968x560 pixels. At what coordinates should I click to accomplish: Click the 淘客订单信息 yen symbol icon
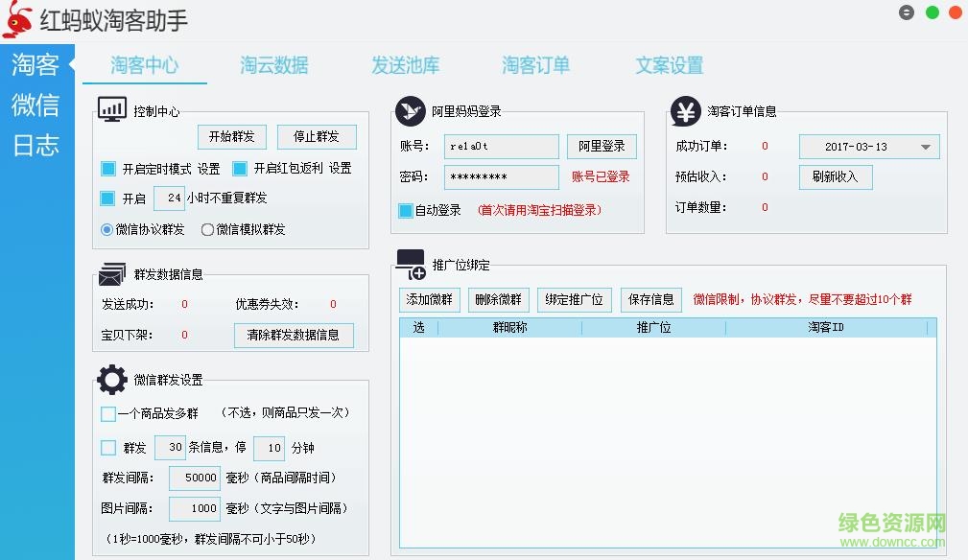click(684, 112)
